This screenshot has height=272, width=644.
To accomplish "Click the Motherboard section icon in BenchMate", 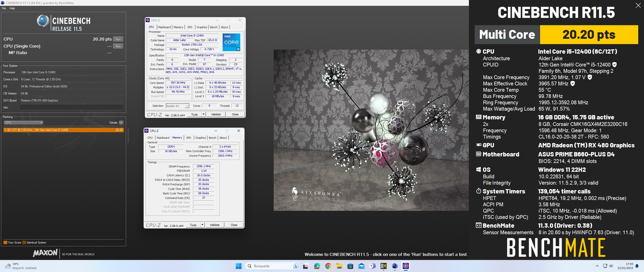I will tap(478, 154).
